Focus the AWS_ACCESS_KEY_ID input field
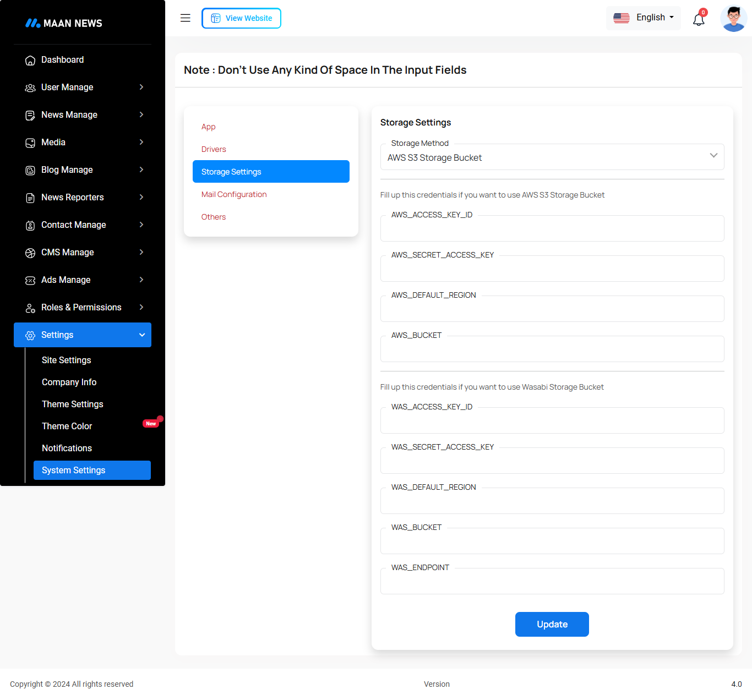 pyautogui.click(x=552, y=229)
